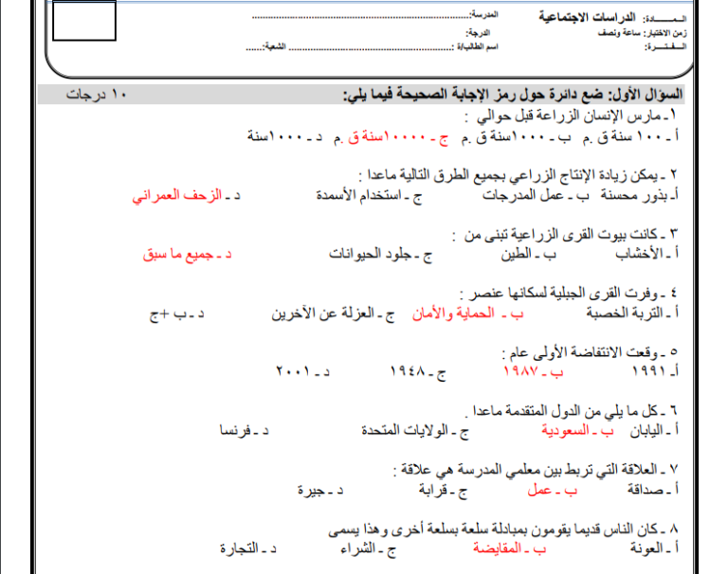Click the grade (الدرجة) label
The width and height of the screenshot is (728, 574).
(x=478, y=33)
